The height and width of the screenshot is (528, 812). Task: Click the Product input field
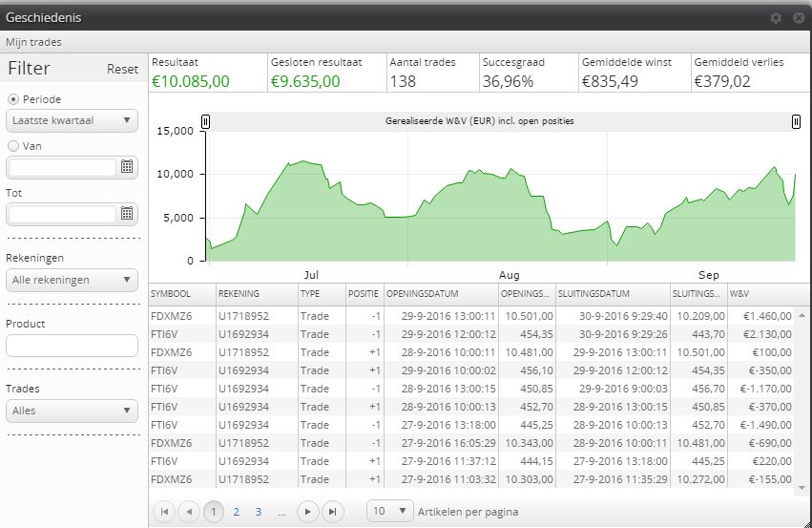coord(73,346)
